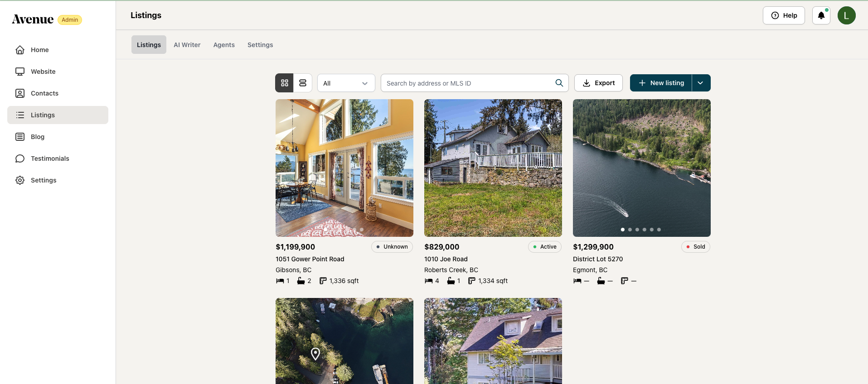868x384 pixels.
Task: Click the New listing button
Action: (x=661, y=83)
